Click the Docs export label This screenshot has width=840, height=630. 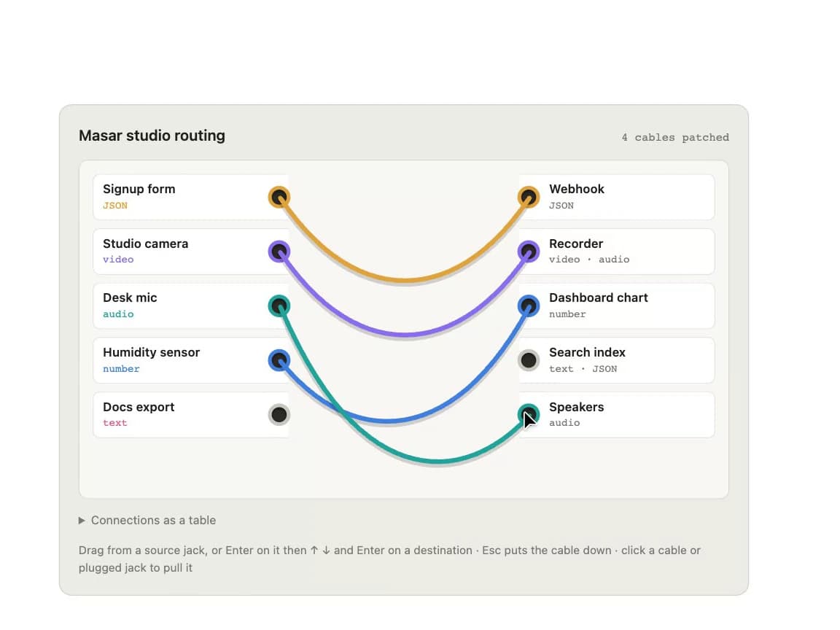139,407
